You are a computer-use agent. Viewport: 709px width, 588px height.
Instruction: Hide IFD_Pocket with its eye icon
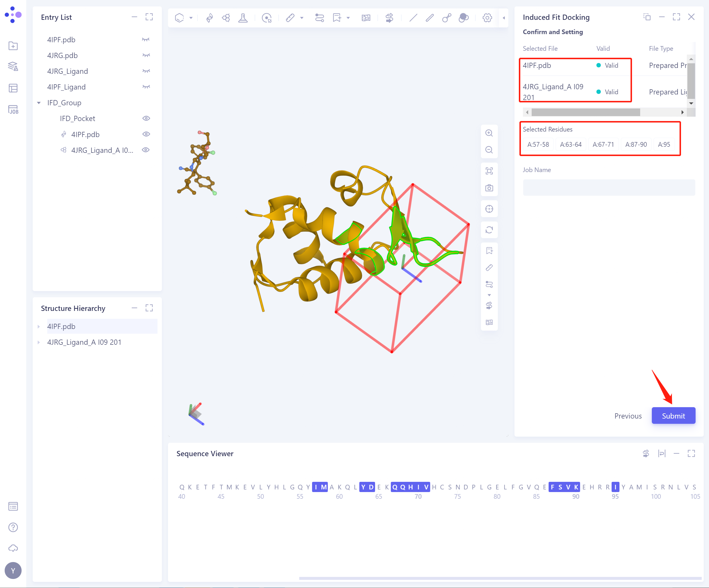click(146, 118)
